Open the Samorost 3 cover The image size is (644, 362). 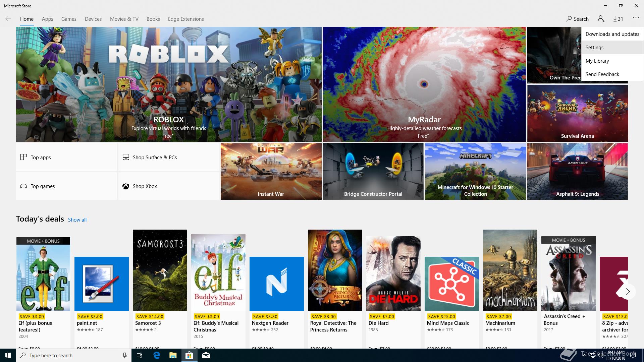click(160, 270)
